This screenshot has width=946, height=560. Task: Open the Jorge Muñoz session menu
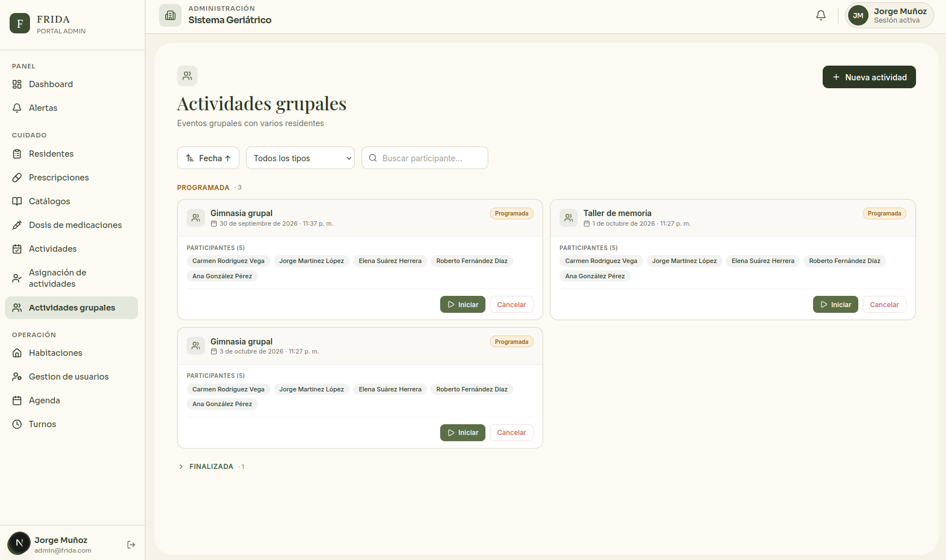(889, 16)
